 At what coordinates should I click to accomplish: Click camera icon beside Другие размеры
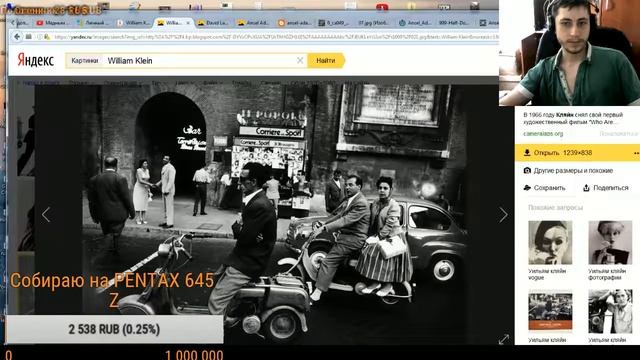(x=527, y=171)
